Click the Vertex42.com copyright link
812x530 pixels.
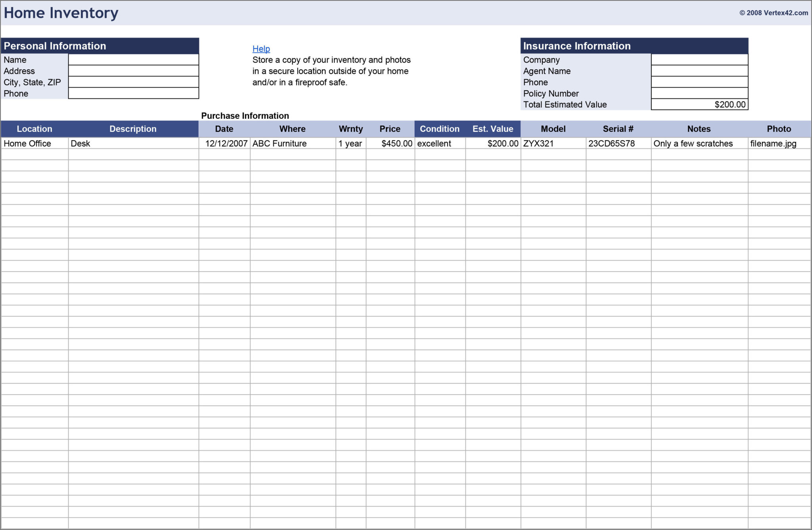(x=774, y=12)
